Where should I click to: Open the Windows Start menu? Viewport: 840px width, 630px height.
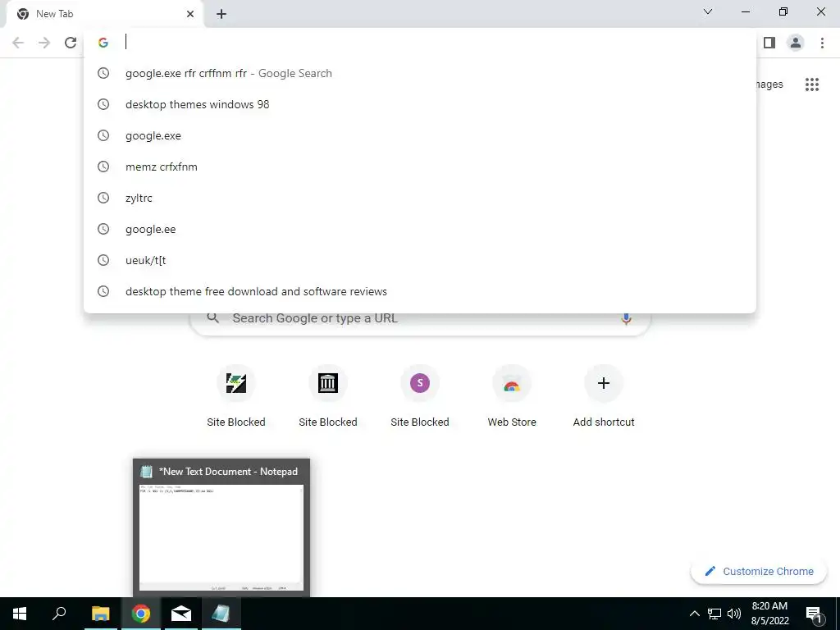click(20, 614)
